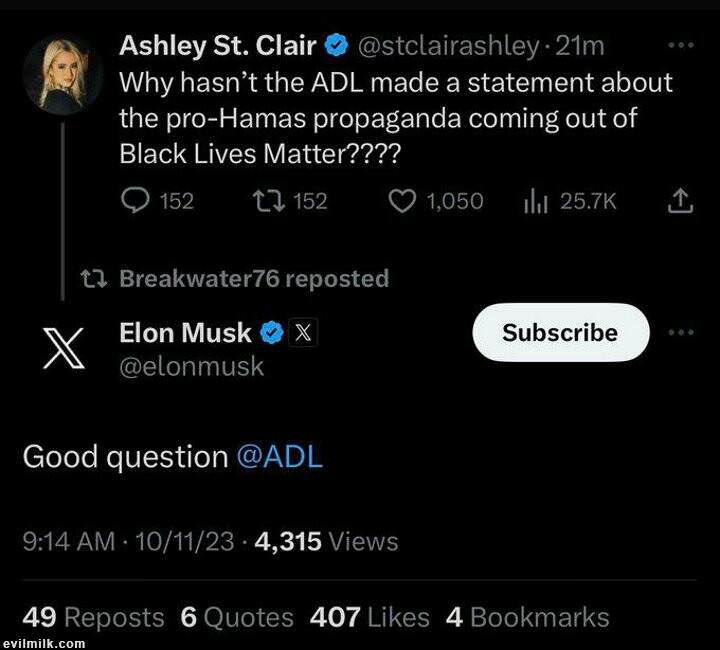
Task: Click the @stclairashley handle
Action: [448, 46]
